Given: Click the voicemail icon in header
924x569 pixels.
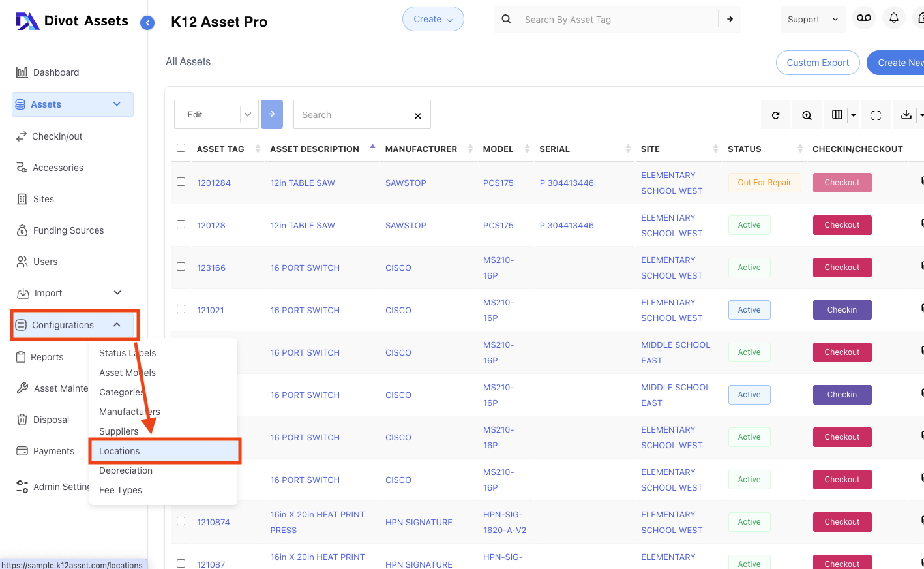Looking at the screenshot, I should point(863,18).
